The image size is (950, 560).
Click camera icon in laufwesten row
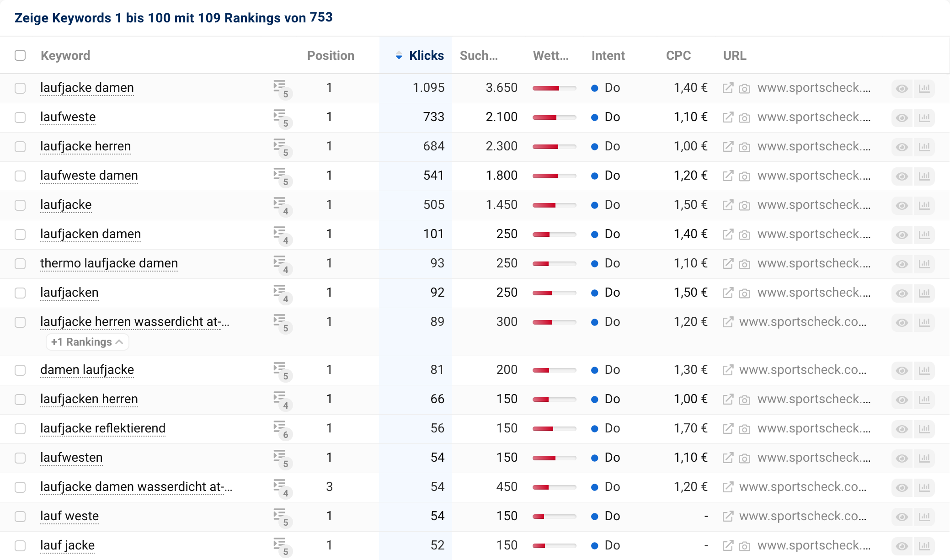coord(744,459)
